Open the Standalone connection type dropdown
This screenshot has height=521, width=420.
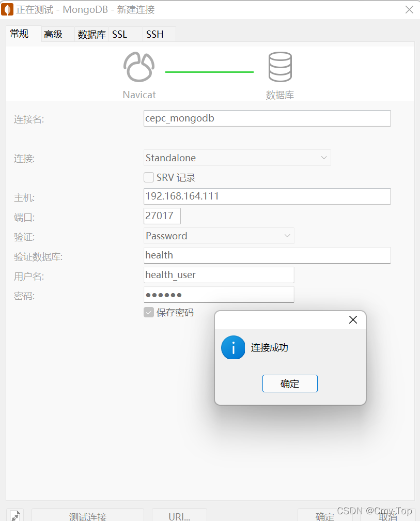[x=237, y=158]
